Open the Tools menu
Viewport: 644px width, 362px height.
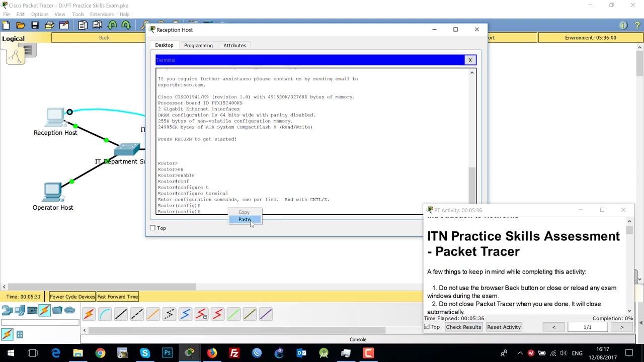(x=77, y=14)
